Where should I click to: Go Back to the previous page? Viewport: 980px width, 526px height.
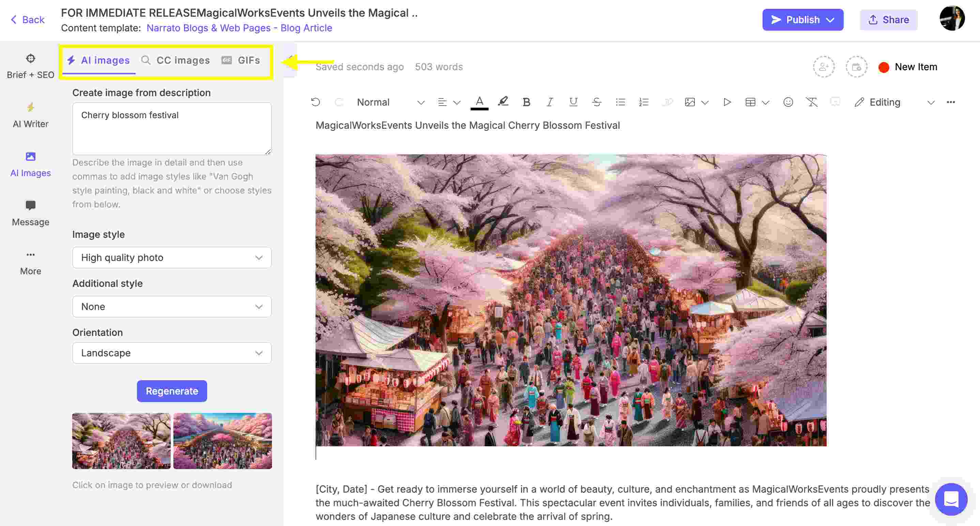[x=27, y=19]
